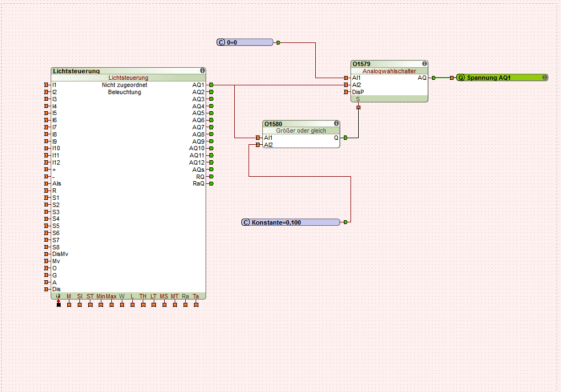Viewport: 561px width, 392px height.
Task: Click the red Lichtsteuerung subtitle label
Action: pos(128,78)
